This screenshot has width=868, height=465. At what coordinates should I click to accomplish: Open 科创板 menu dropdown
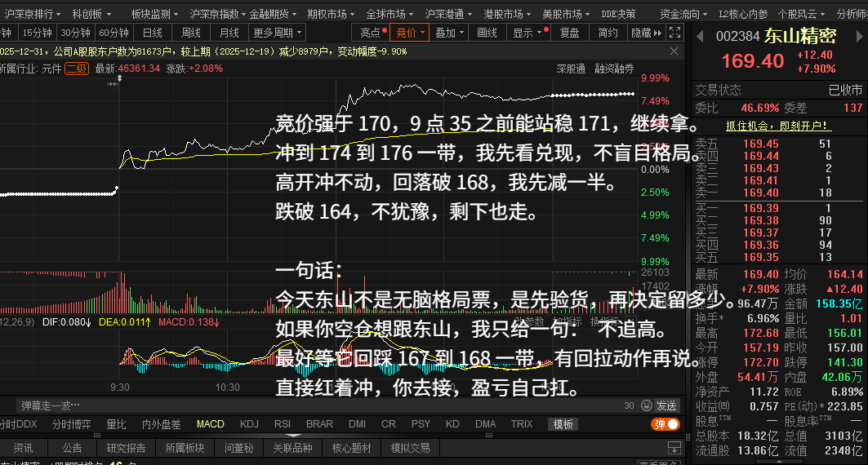(x=91, y=14)
